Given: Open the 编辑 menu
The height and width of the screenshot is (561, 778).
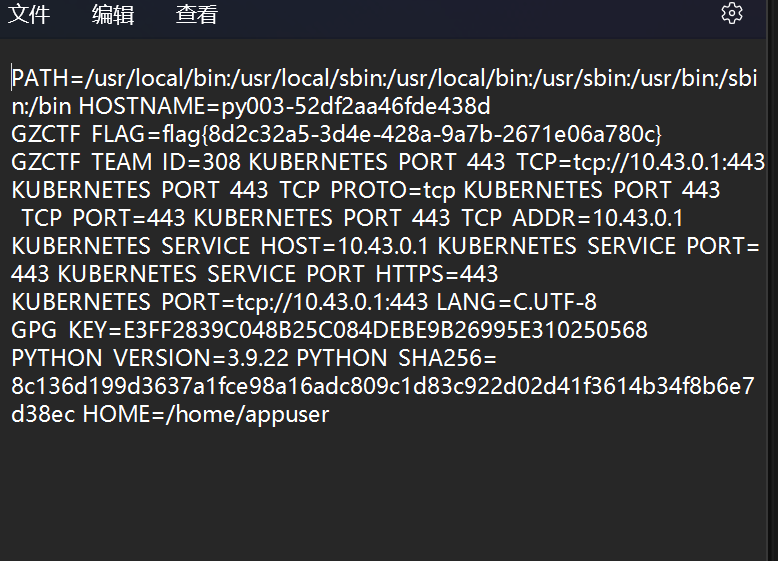Looking at the screenshot, I should (x=113, y=14).
